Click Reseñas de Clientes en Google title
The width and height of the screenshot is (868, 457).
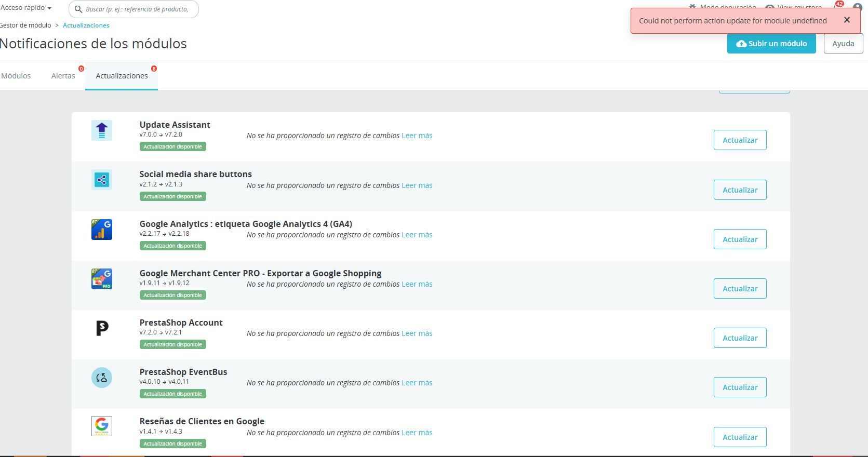click(x=202, y=421)
